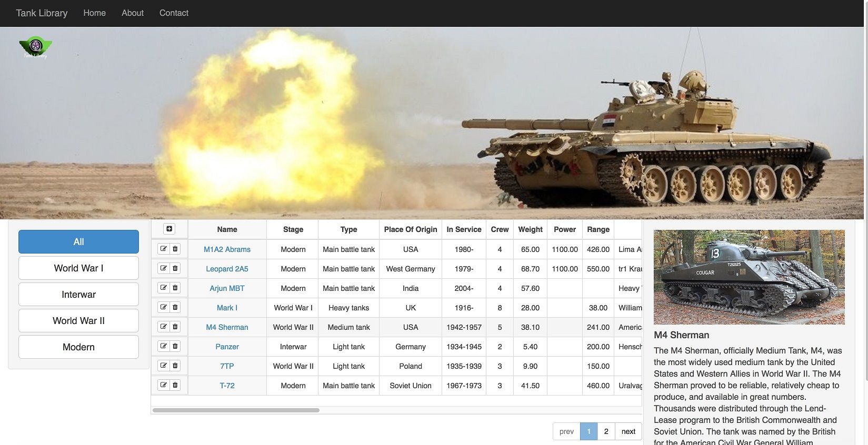868x445 pixels.
Task: Edit the T-72 record
Action: [164, 385]
